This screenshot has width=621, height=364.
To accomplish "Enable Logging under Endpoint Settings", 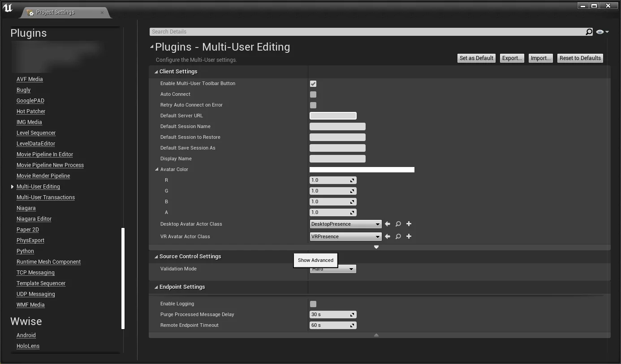I will click(x=313, y=304).
